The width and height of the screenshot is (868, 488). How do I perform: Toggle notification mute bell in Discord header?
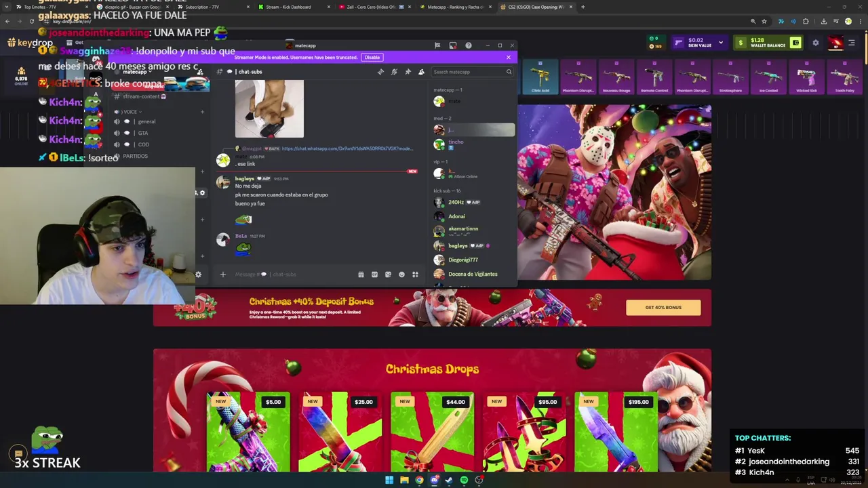(x=394, y=72)
